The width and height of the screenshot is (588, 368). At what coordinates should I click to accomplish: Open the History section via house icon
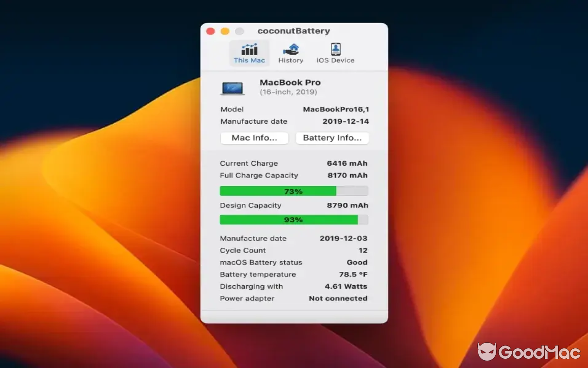[290, 49]
